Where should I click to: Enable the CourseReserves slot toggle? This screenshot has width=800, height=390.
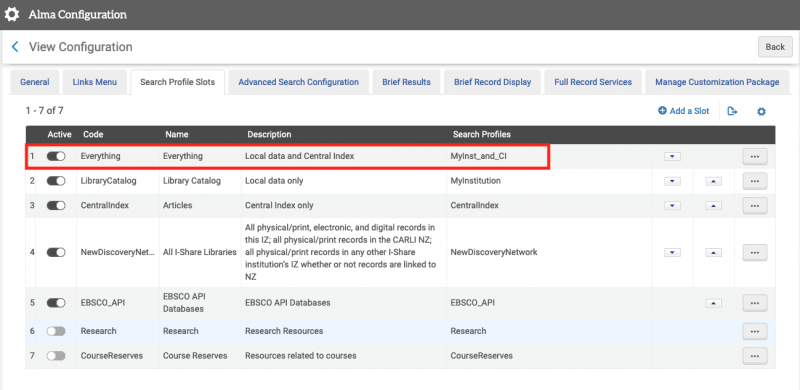point(56,355)
